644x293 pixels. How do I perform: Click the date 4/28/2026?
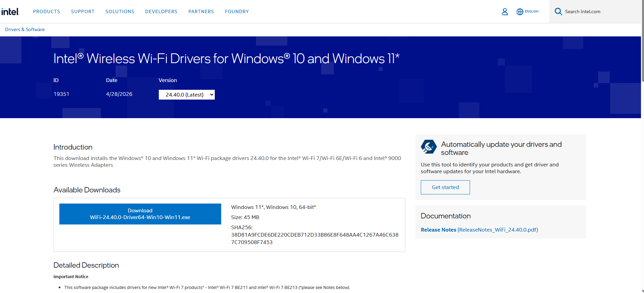coord(119,94)
